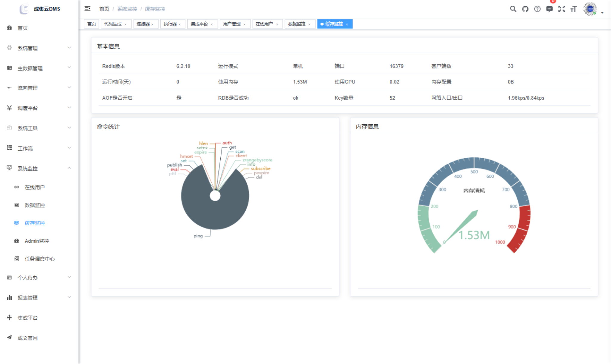Click the user avatar image
This screenshot has width=611, height=364.
tap(590, 9)
